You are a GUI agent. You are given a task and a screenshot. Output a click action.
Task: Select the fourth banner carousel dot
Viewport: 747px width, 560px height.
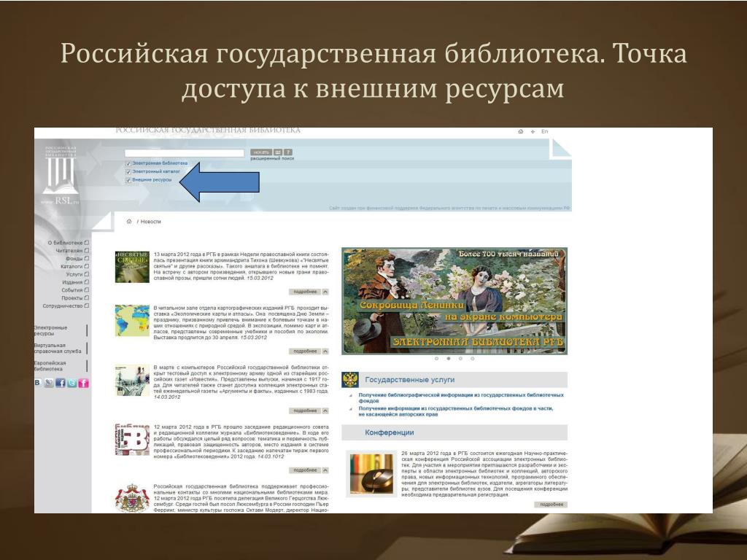coord(472,359)
